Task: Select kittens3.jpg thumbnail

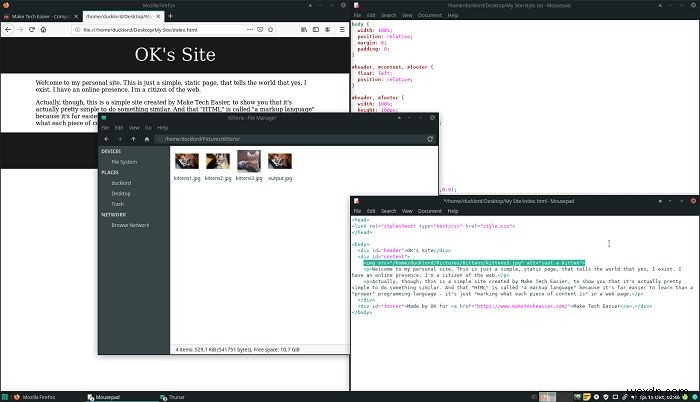Action: pyautogui.click(x=249, y=161)
